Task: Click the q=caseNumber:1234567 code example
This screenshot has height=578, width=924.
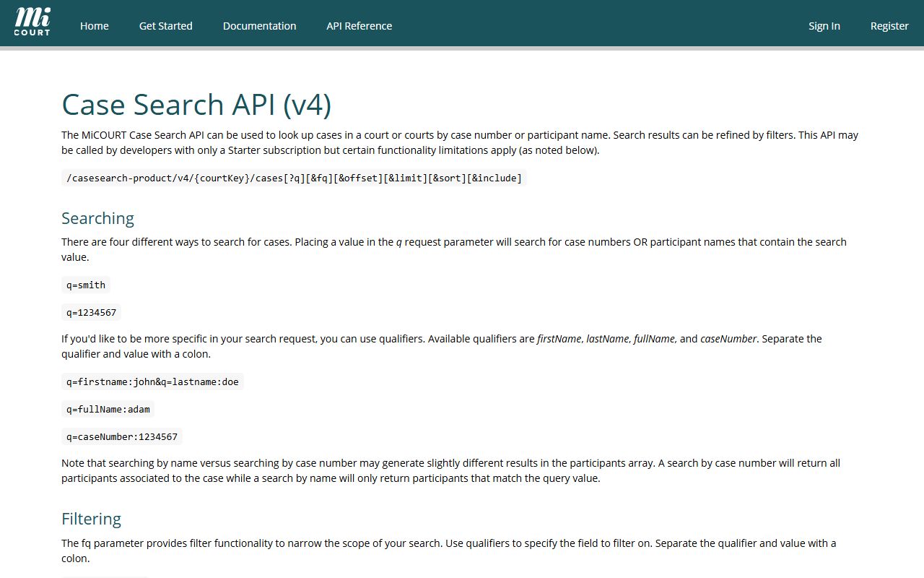Action: (122, 436)
